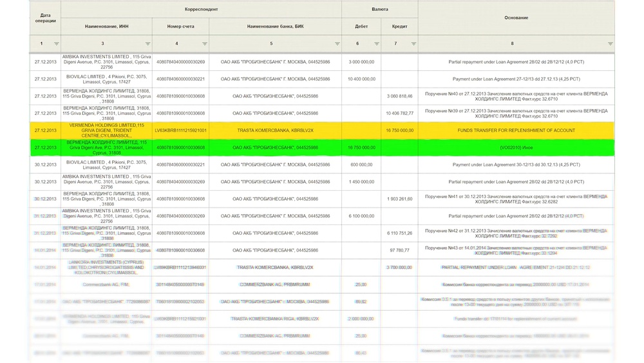Viewport: 644px width, 363px height.
Task: Open the column 5 filter arrow
Action: [x=337, y=44]
